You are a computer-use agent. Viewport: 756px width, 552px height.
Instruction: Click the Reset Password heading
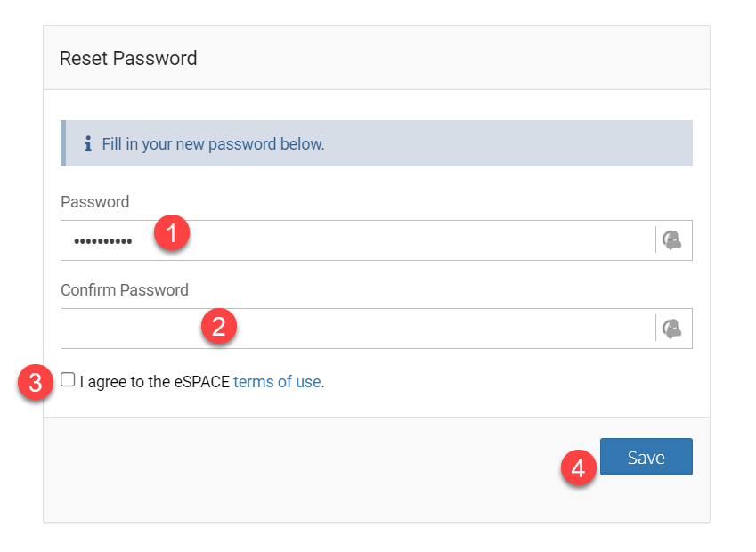128,59
